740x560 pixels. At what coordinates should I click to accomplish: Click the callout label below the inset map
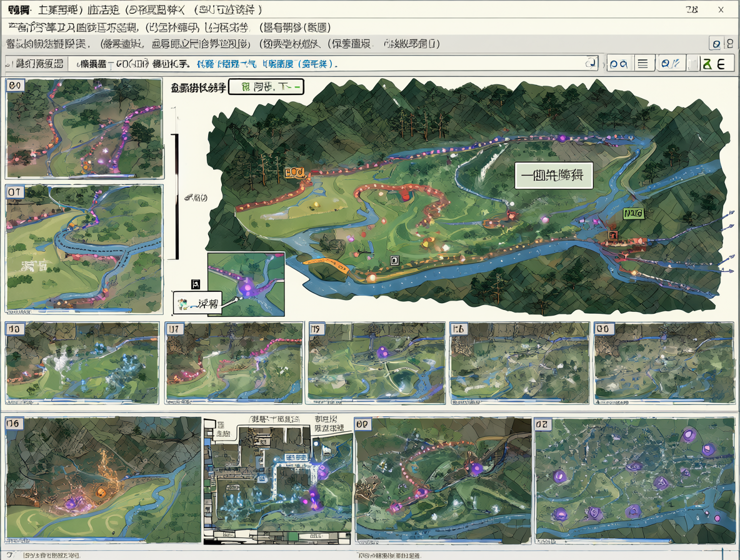pos(197,303)
